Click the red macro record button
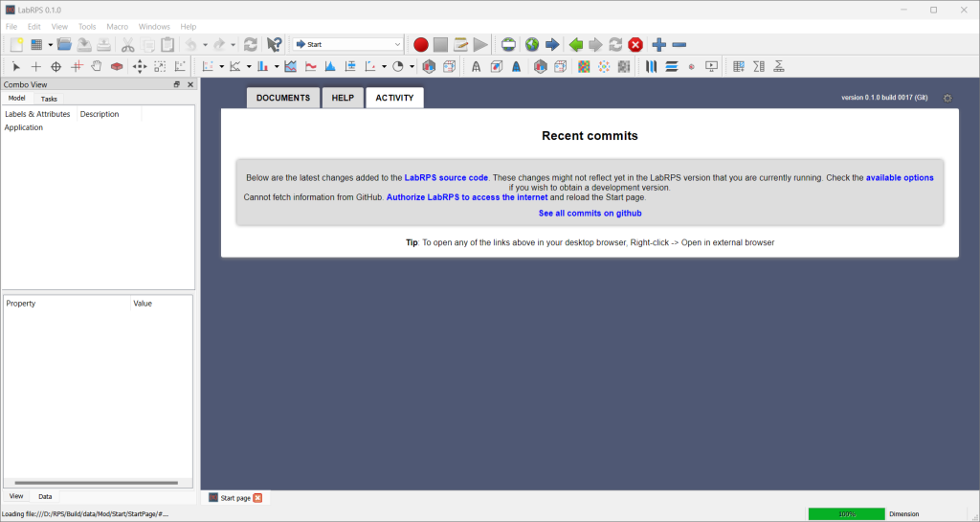 pyautogui.click(x=421, y=45)
